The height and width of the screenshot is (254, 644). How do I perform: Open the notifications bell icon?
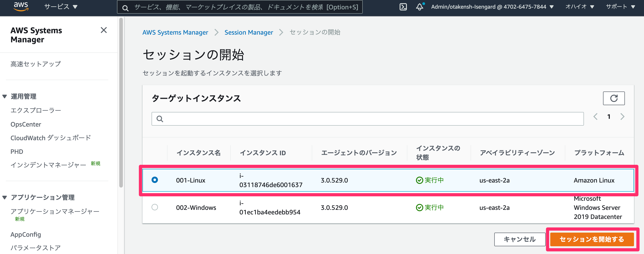pyautogui.click(x=420, y=7)
